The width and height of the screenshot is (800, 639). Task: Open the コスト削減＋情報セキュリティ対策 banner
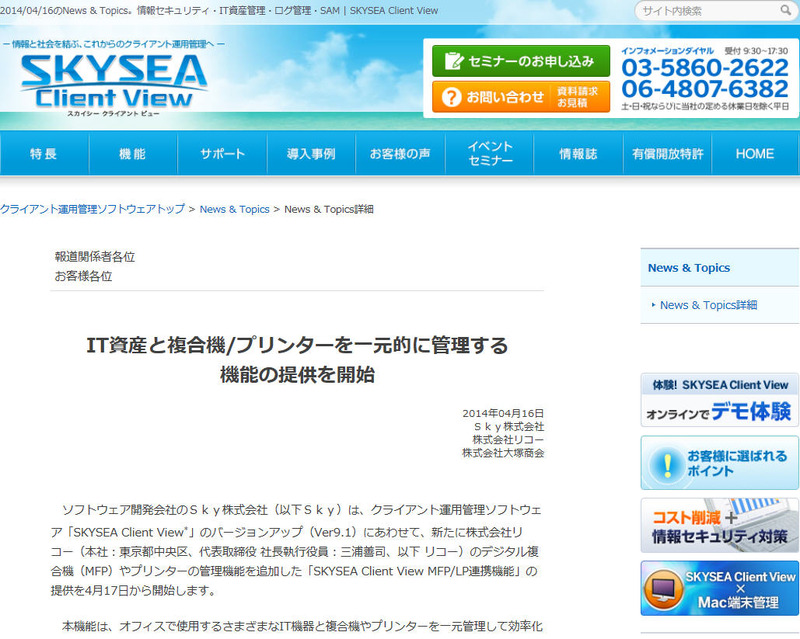click(x=719, y=525)
